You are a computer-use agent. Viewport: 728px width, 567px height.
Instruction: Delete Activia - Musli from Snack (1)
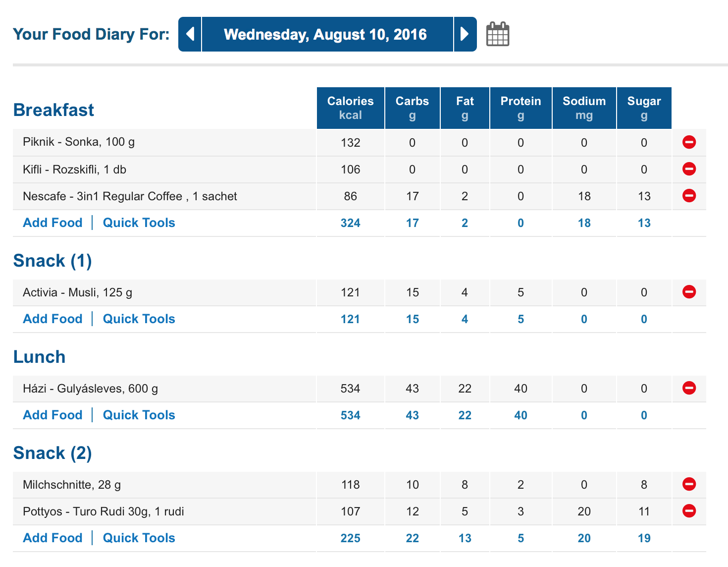coord(689,292)
